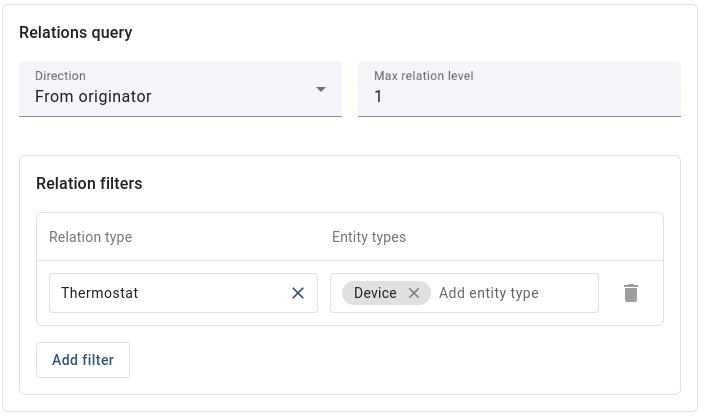Click the Thermostat text in relation type

tap(99, 293)
